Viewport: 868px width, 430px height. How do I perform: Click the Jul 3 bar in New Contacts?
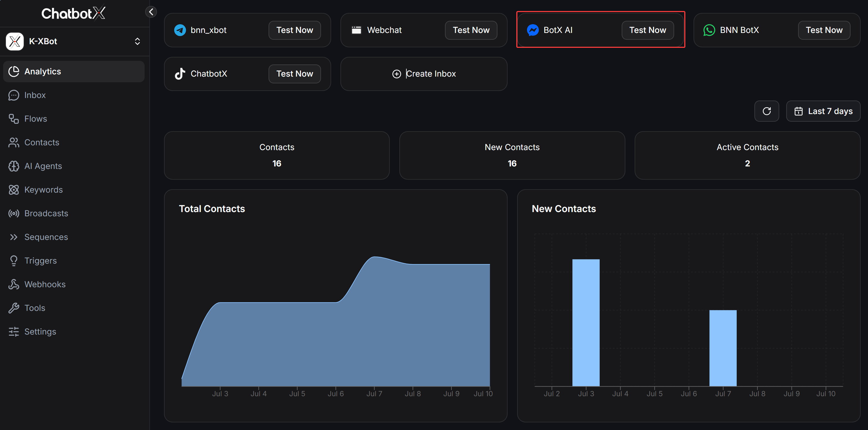click(586, 323)
